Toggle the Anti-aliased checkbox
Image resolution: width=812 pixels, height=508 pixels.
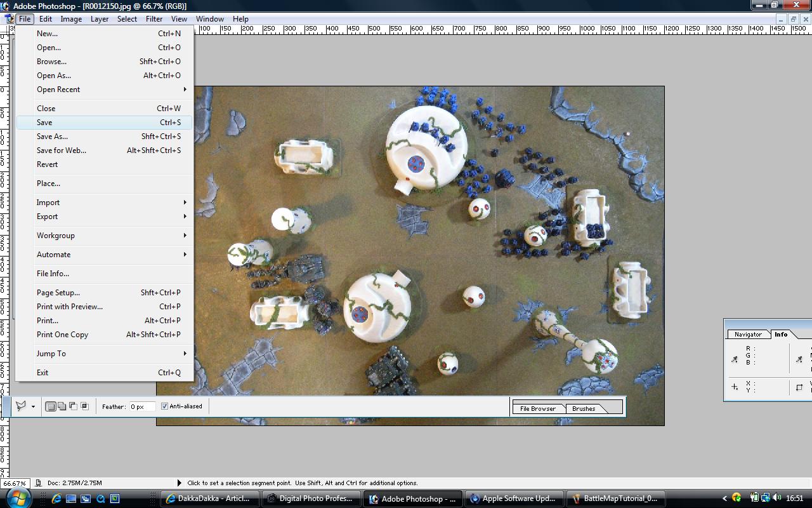pyautogui.click(x=164, y=406)
